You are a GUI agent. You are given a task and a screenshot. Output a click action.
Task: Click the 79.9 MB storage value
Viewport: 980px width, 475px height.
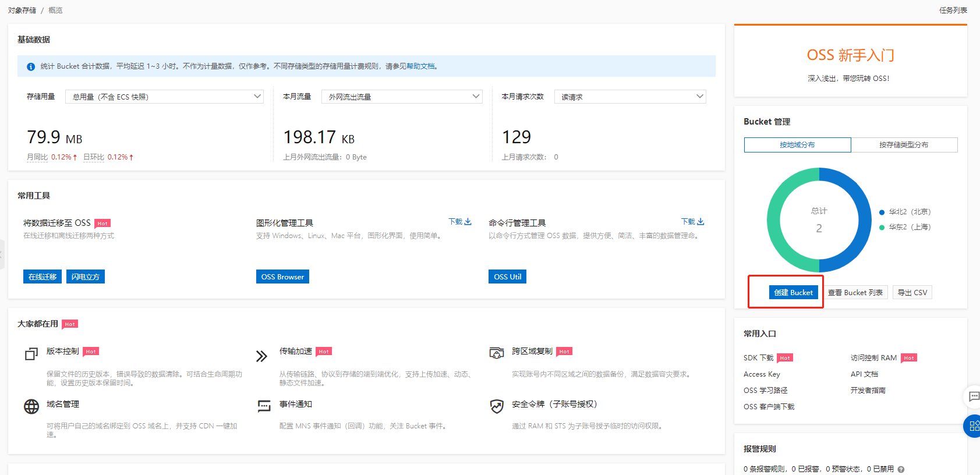55,137
